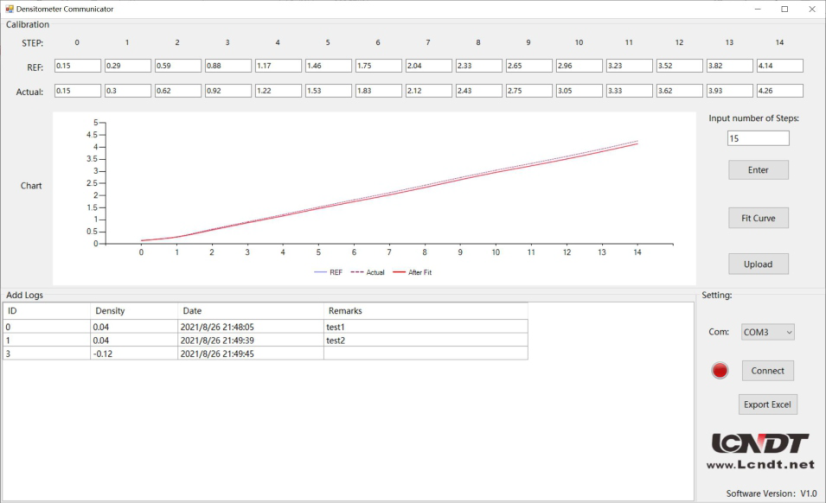Select Actual field showing 3.93

click(x=730, y=91)
